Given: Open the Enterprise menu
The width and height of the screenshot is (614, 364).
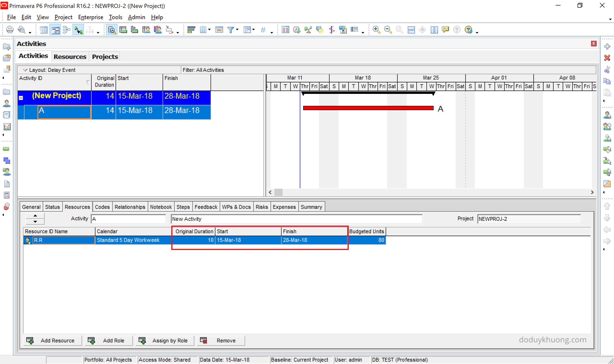Looking at the screenshot, I should coord(90,17).
